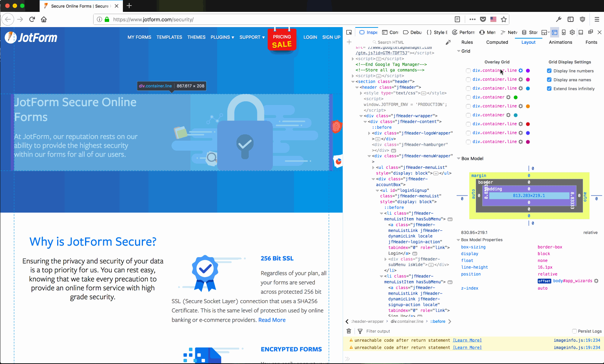
Task: Change the red grid overlay color swatch
Action: (528, 124)
